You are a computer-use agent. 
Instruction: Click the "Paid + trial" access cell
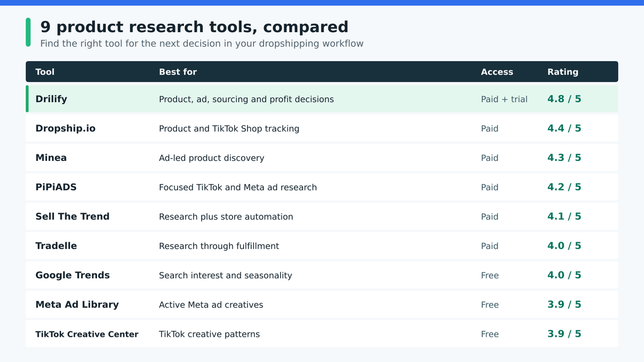pyautogui.click(x=504, y=99)
